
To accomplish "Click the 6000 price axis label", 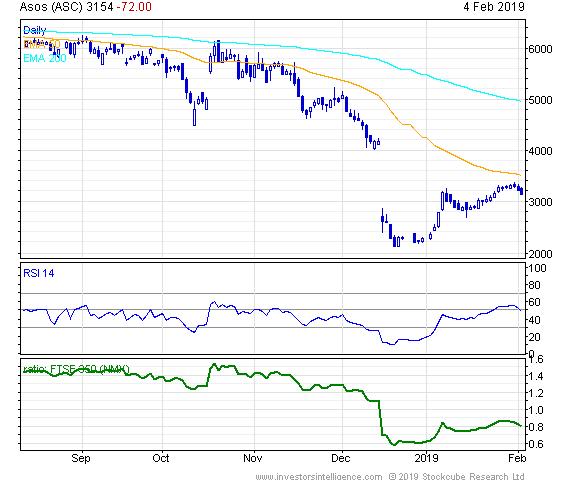I will pyautogui.click(x=540, y=49).
